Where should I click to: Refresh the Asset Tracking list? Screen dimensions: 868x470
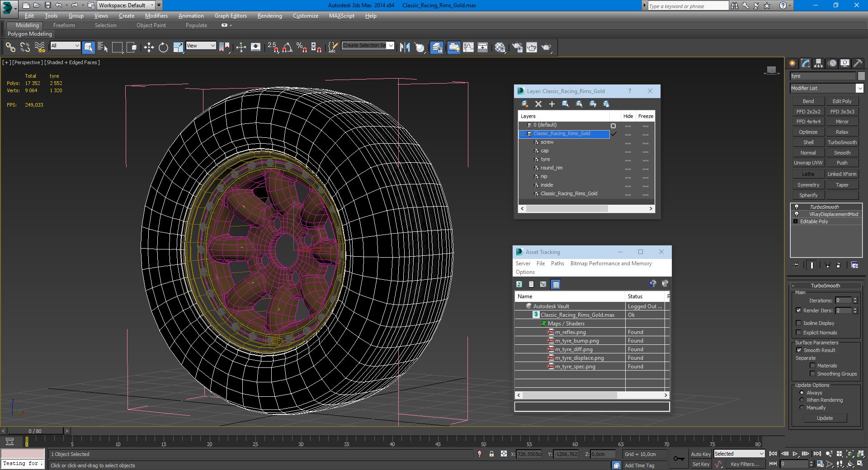(519, 284)
